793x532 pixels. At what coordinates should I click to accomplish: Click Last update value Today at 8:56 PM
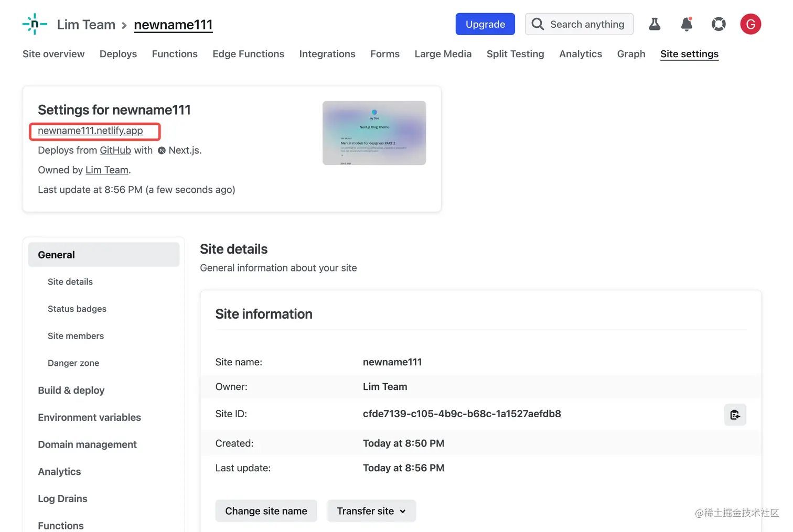point(403,468)
